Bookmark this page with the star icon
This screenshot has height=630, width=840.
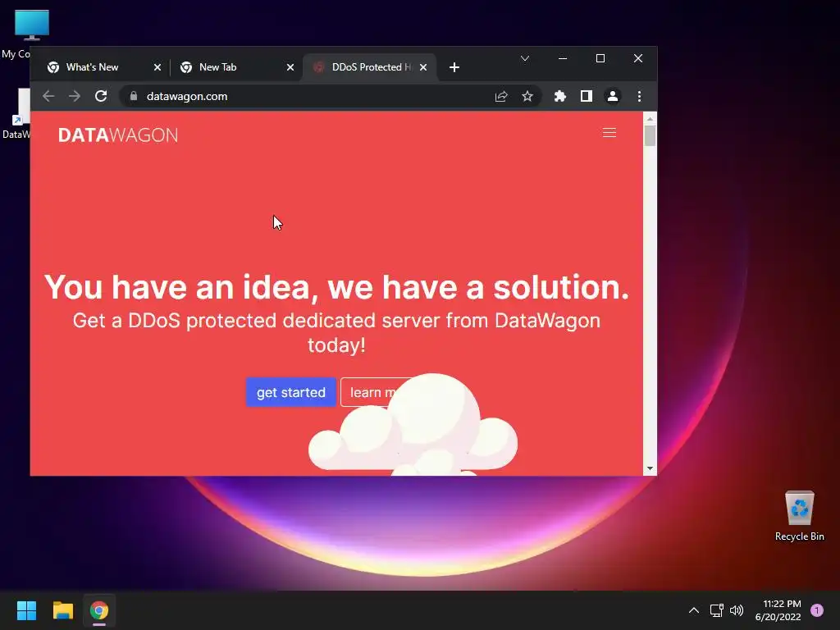(527, 96)
